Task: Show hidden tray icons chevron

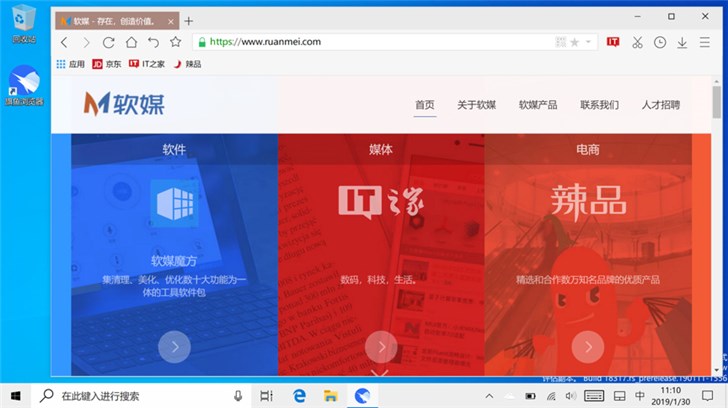Action: [x=489, y=396]
